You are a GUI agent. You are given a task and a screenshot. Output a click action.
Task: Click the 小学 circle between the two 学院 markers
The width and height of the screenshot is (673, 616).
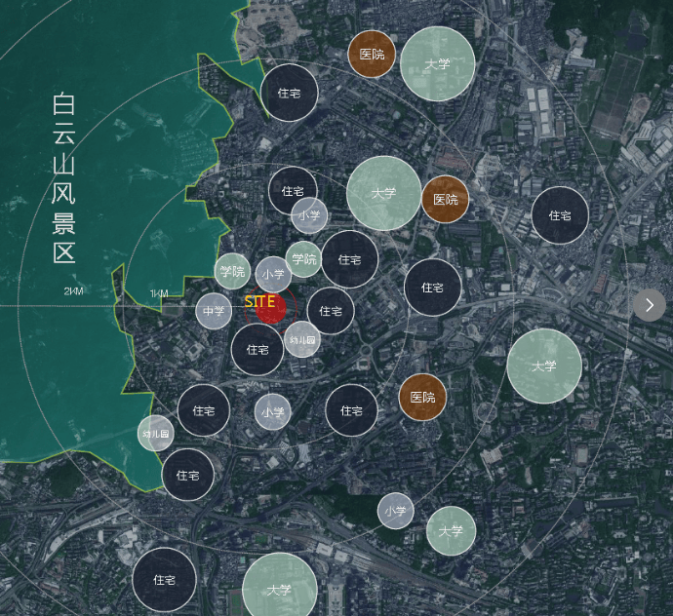[273, 275]
